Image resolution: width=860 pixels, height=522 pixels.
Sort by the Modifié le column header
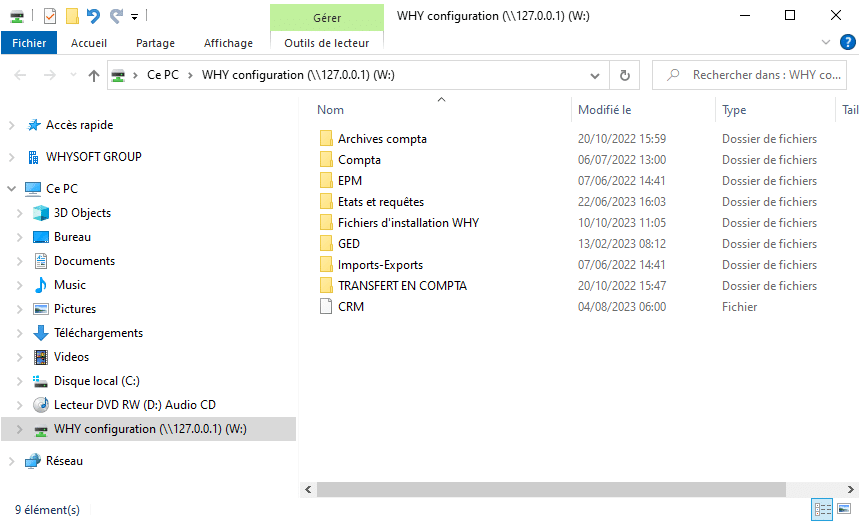coord(604,110)
